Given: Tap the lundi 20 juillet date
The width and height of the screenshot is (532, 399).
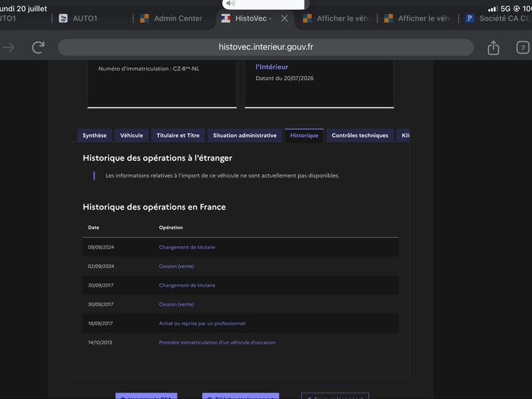Looking at the screenshot, I should coord(23,9).
